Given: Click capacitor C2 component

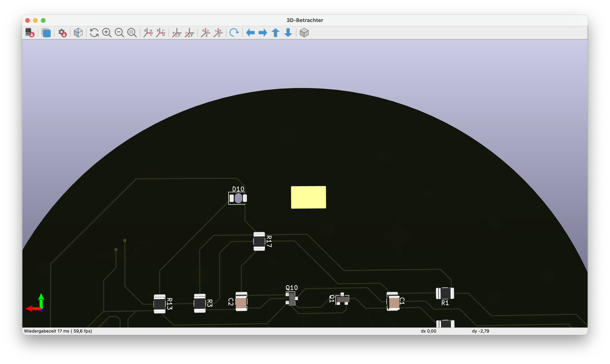Looking at the screenshot, I should click(241, 301).
